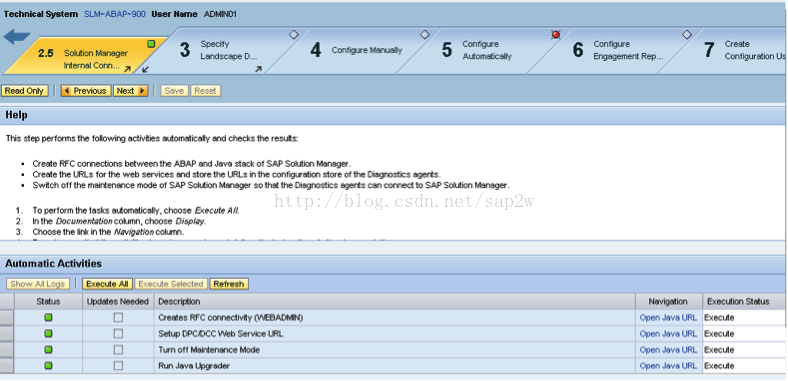The width and height of the screenshot is (788, 381).
Task: Click description 'Setup DPC/DCC Web Service URL'
Action: pyautogui.click(x=221, y=334)
